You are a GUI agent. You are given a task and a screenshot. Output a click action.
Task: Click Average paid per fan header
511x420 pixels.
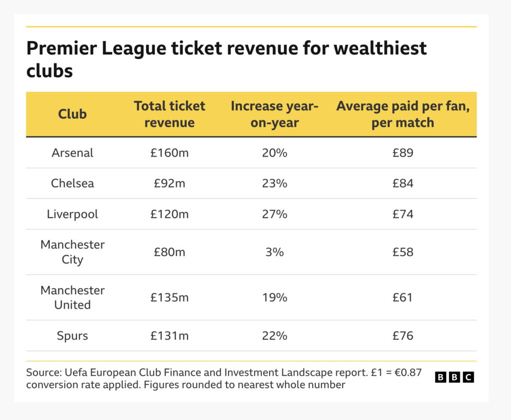pyautogui.click(x=403, y=114)
